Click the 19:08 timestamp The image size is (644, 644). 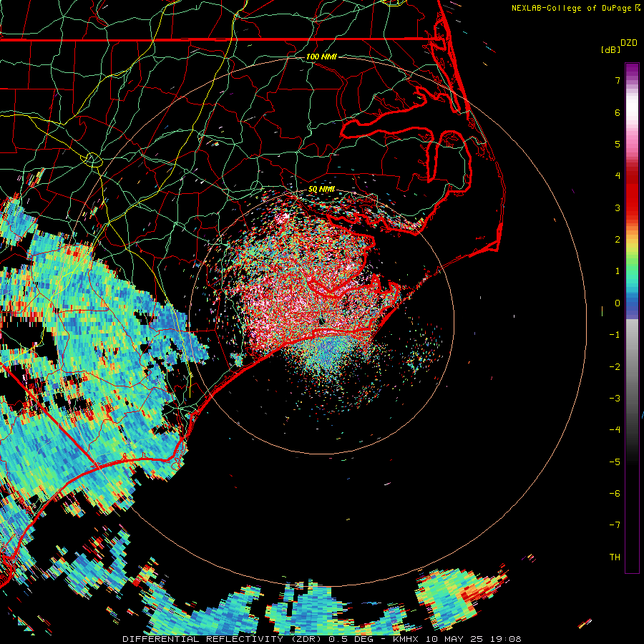click(x=505, y=639)
